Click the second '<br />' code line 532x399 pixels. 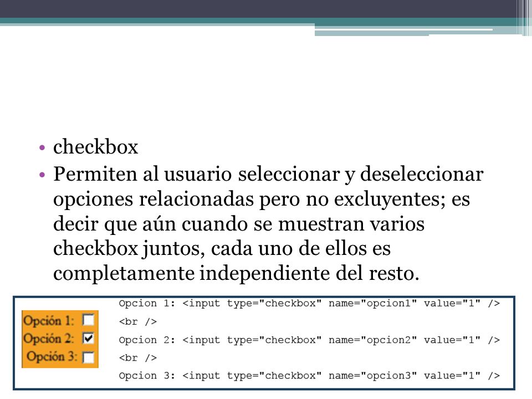click(138, 358)
